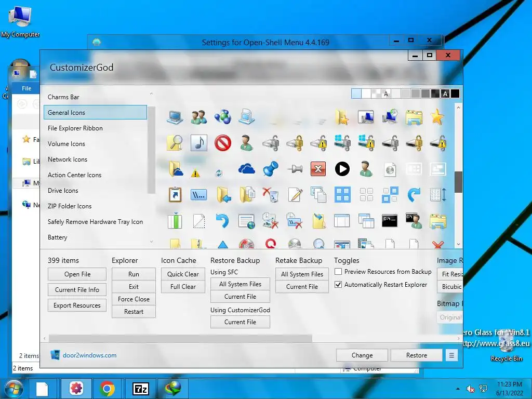Viewport: 532px width, 399px height.
Task: Click File tab in Explorer window
Action: [x=26, y=88]
